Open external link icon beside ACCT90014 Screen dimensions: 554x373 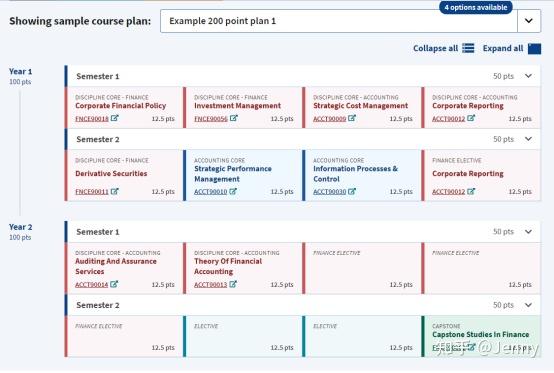(114, 284)
